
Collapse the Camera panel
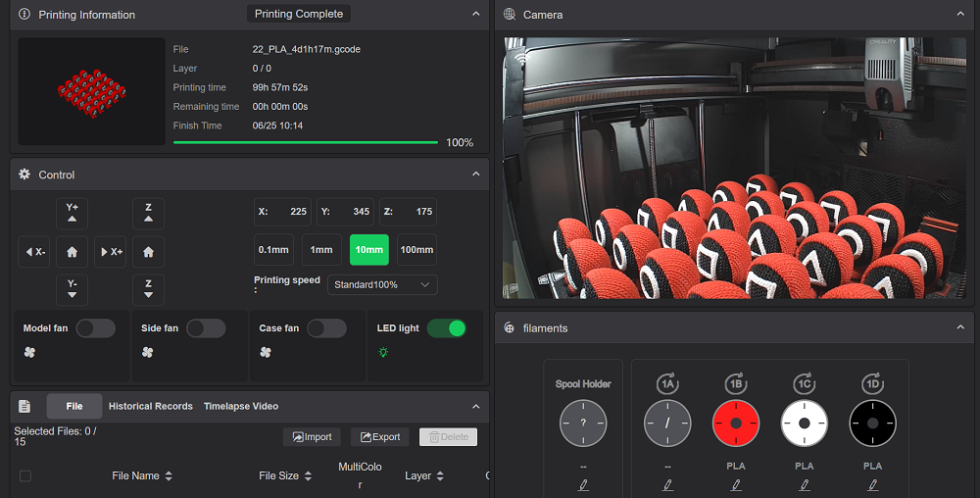point(960,14)
